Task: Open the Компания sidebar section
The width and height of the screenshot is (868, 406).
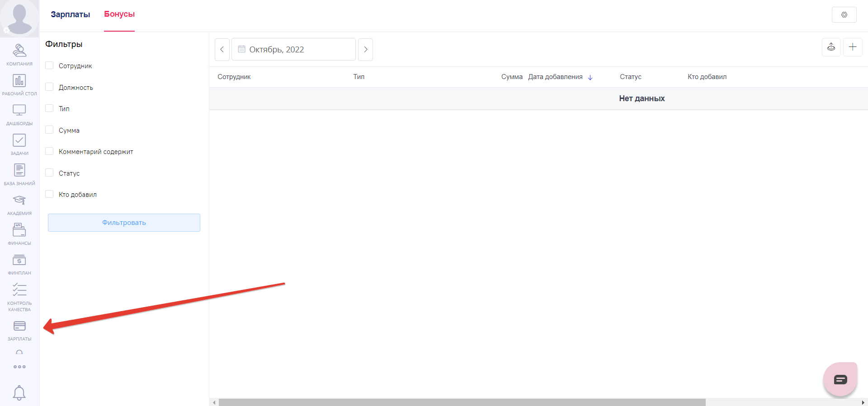Action: point(19,54)
